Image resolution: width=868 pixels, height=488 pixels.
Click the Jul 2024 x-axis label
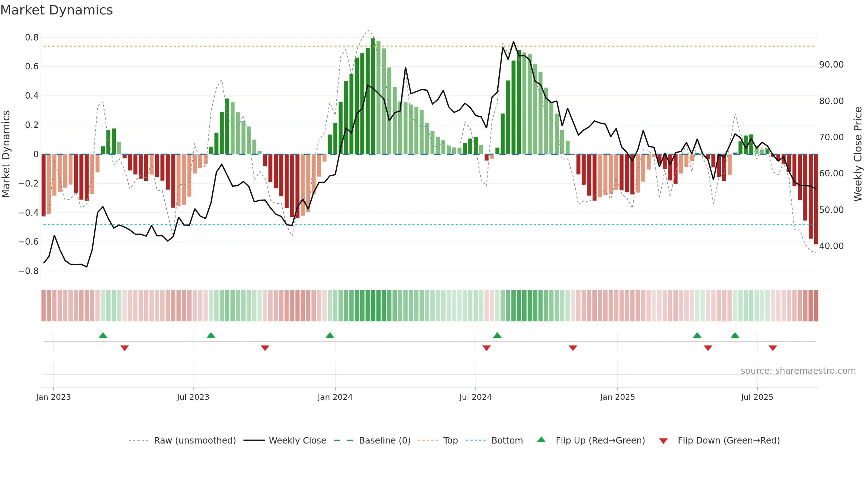pyautogui.click(x=476, y=397)
